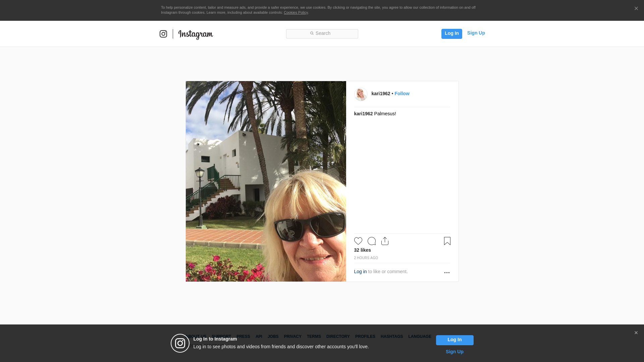Click Log In button in bottom banner
Image resolution: width=644 pixels, height=362 pixels.
coord(454,340)
